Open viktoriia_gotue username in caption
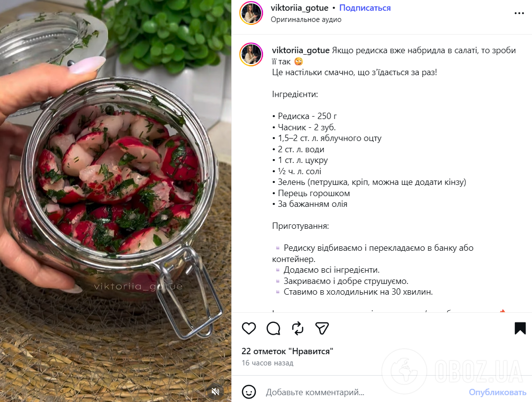This screenshot has height=402, width=532. (301, 50)
